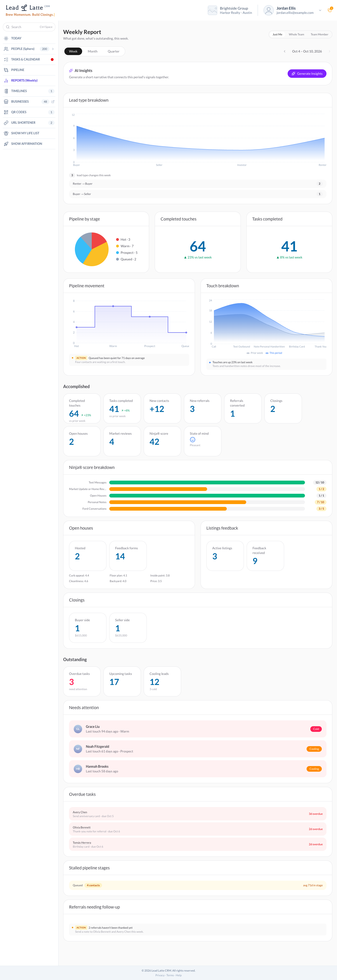Image resolution: width=337 pixels, height=980 pixels.
Task: Click the URL Shortener link icon
Action: tap(6, 123)
